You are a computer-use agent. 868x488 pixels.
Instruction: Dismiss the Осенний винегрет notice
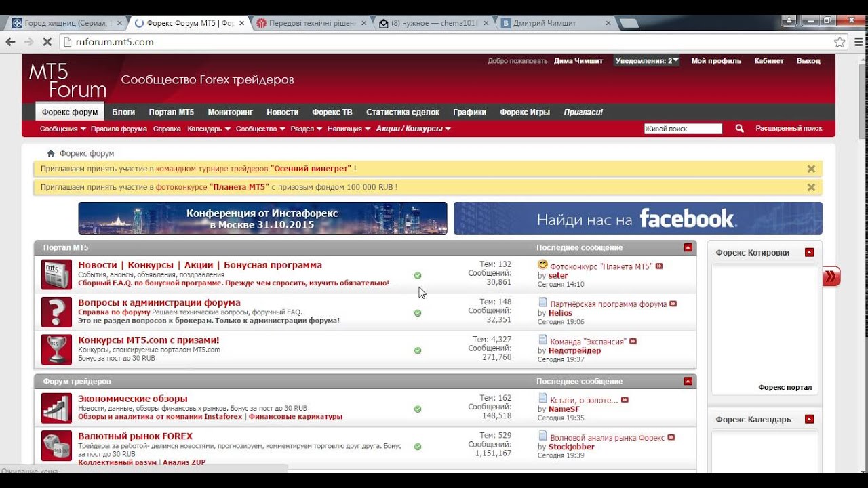pos(811,169)
